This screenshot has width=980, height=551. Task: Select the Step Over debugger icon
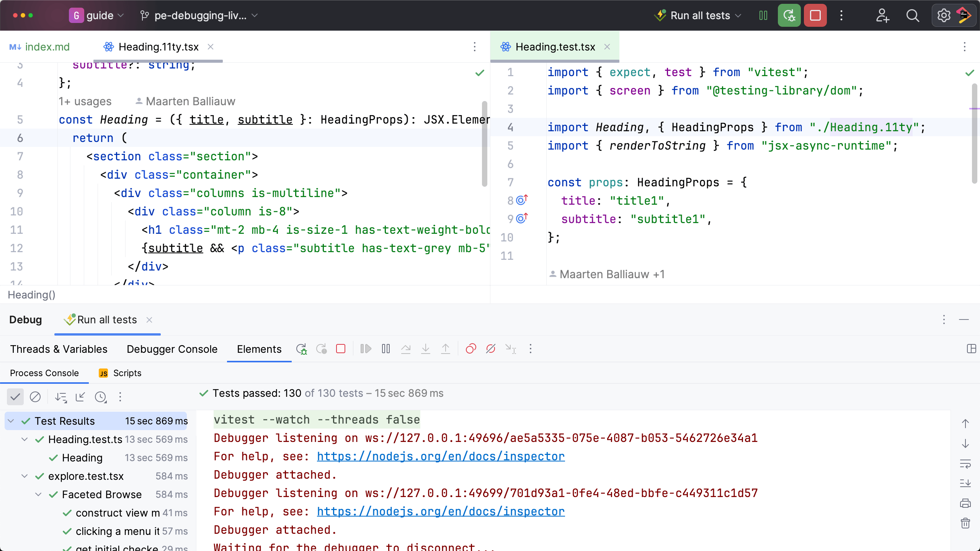[406, 349]
